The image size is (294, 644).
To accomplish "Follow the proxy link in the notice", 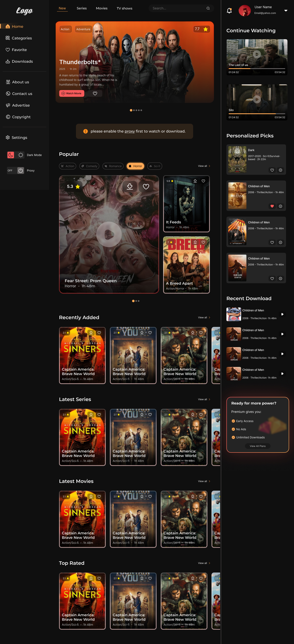I will [x=130, y=131].
